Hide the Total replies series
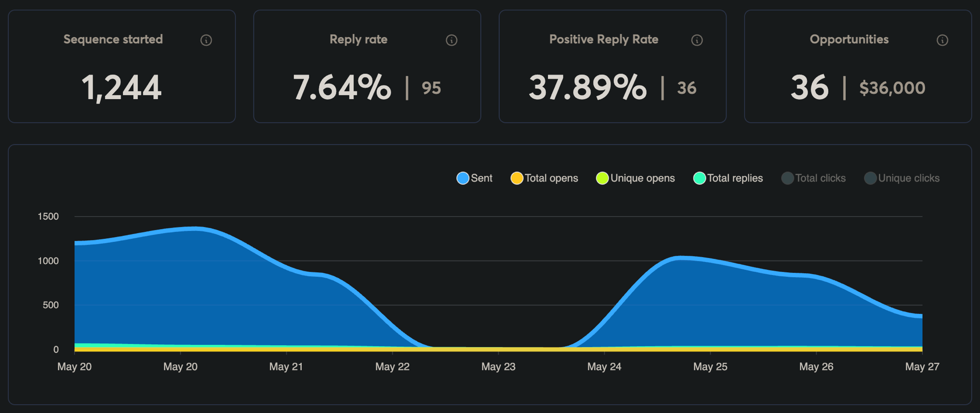Viewport: 980px width, 413px height. pos(728,178)
